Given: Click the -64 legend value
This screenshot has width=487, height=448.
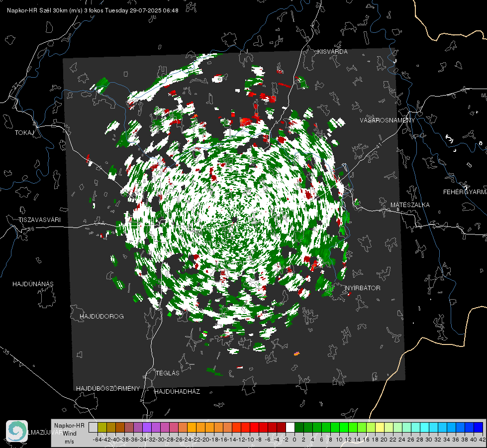Looking at the screenshot, I should tap(97, 440).
